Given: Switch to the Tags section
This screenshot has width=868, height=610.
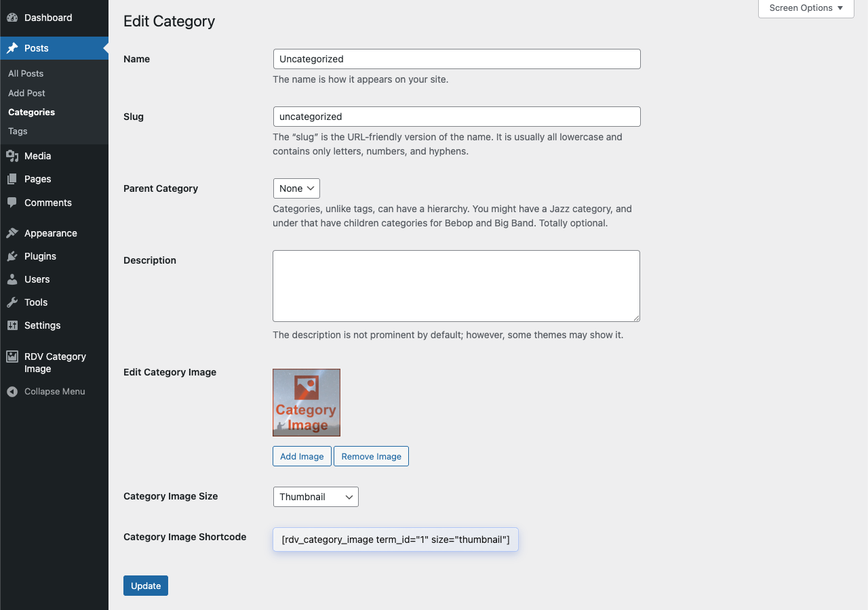Looking at the screenshot, I should (x=17, y=131).
